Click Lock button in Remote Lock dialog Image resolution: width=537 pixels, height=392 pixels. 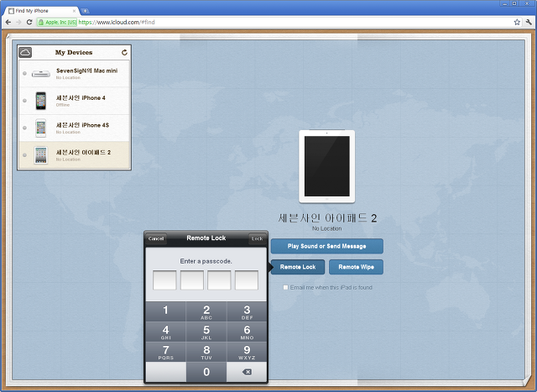pos(257,238)
